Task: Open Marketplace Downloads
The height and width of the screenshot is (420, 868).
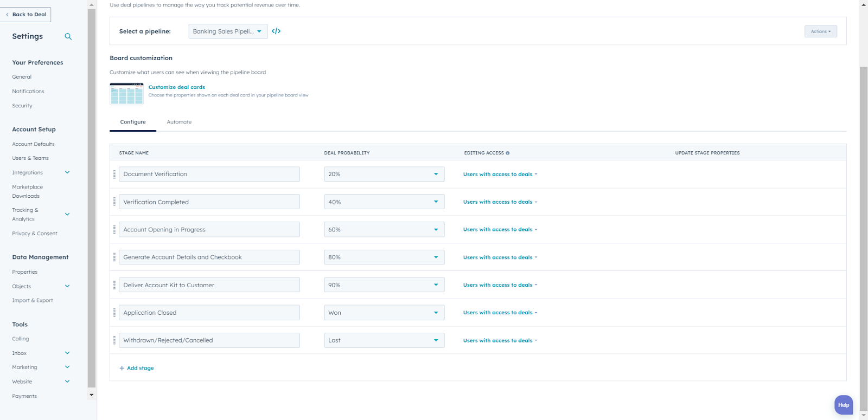Action: [27, 191]
